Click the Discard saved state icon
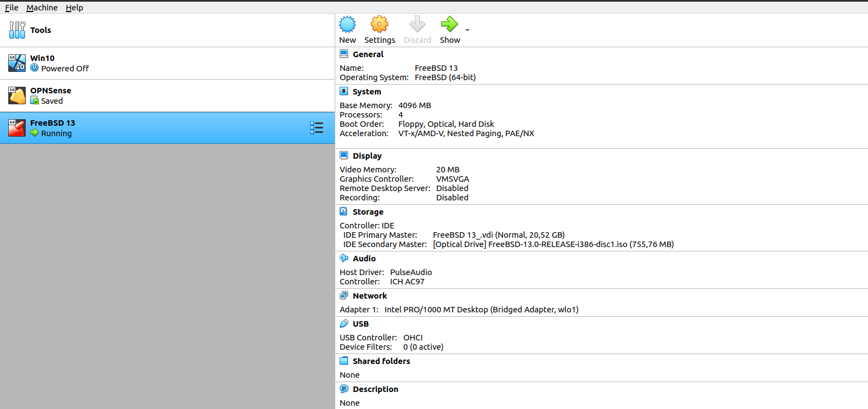The width and height of the screenshot is (868, 409). [417, 24]
